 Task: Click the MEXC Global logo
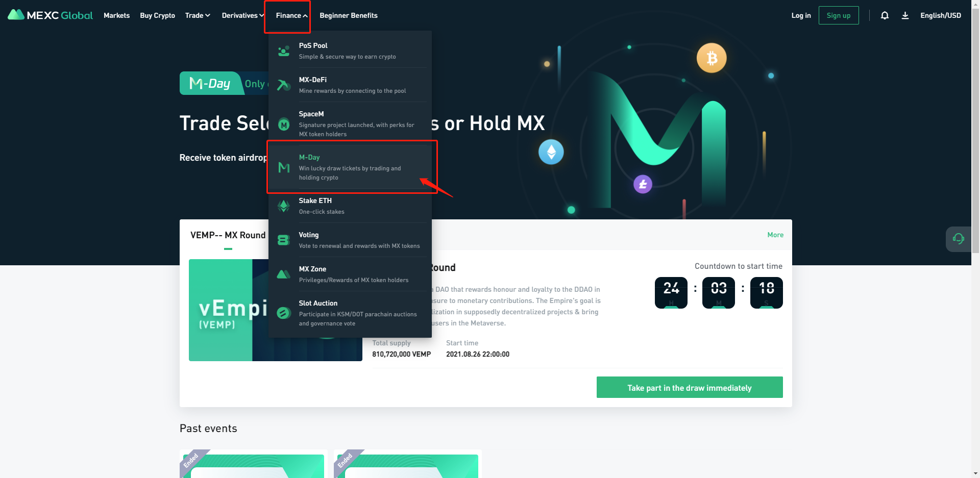click(50, 15)
